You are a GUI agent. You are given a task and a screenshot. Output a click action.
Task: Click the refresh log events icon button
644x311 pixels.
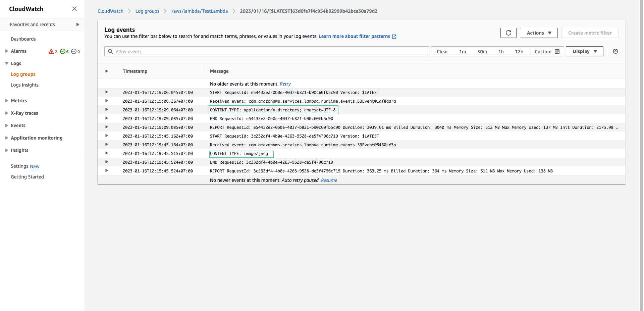coord(508,33)
